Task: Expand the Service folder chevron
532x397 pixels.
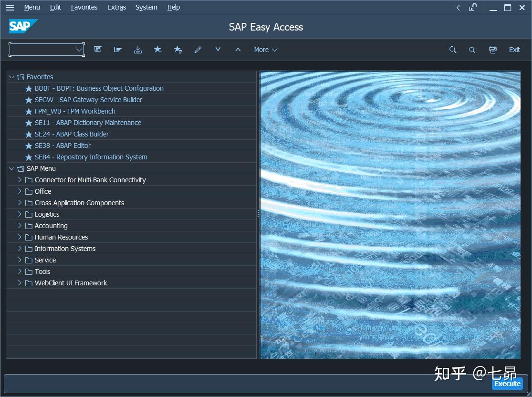Action: coord(20,260)
